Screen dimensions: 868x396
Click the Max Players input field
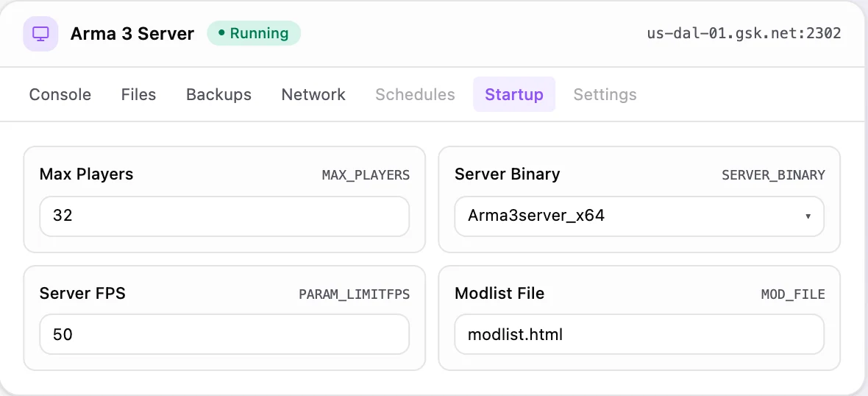[x=224, y=216]
